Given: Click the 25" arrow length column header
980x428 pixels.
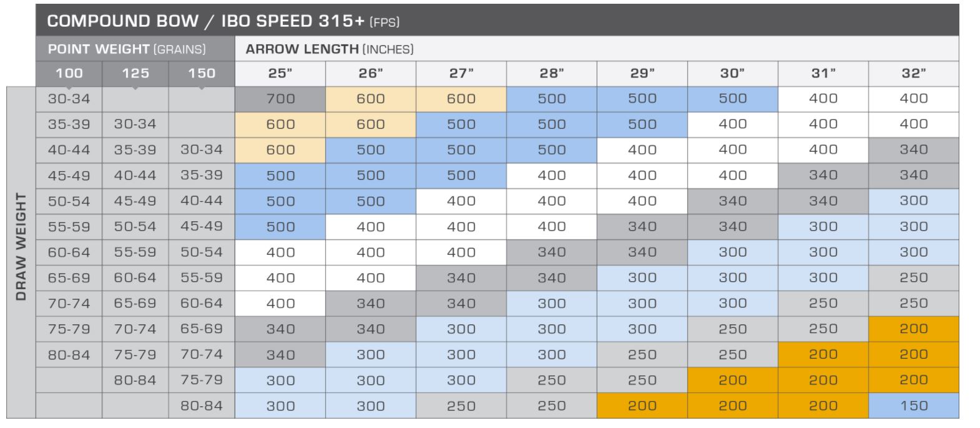Looking at the screenshot, I should point(280,74).
